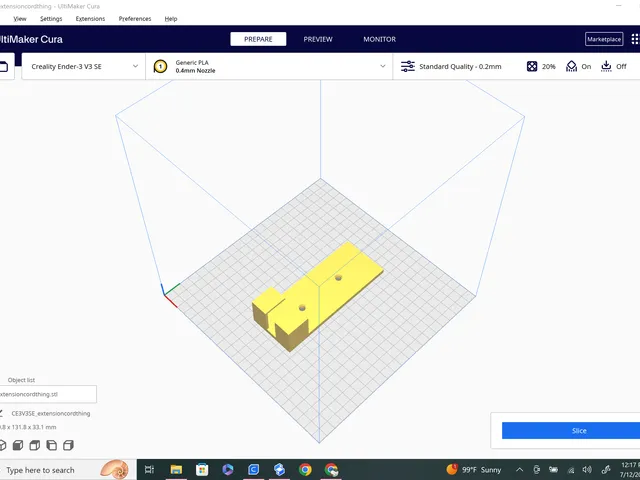Screen dimensions: 640x480
Task: Open the Help menu
Action: (x=171, y=19)
